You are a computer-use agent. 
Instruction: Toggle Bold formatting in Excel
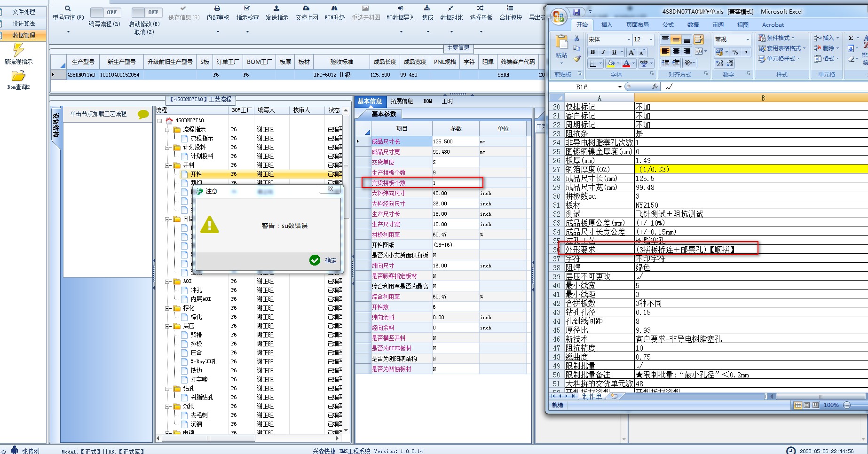coord(592,52)
